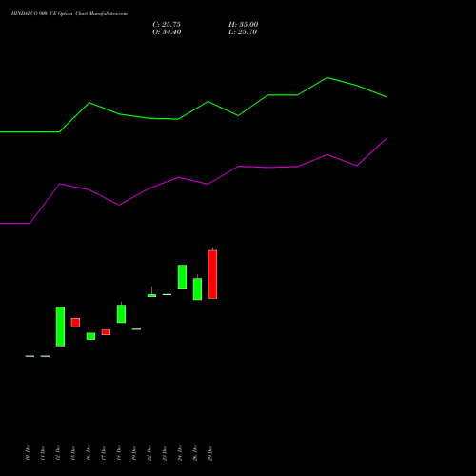Select the green candle with wick for 22 Dec

click(x=151, y=295)
